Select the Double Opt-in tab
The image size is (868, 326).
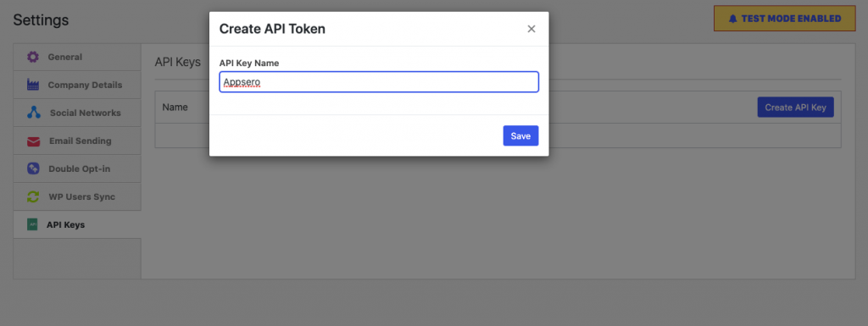pos(77,169)
